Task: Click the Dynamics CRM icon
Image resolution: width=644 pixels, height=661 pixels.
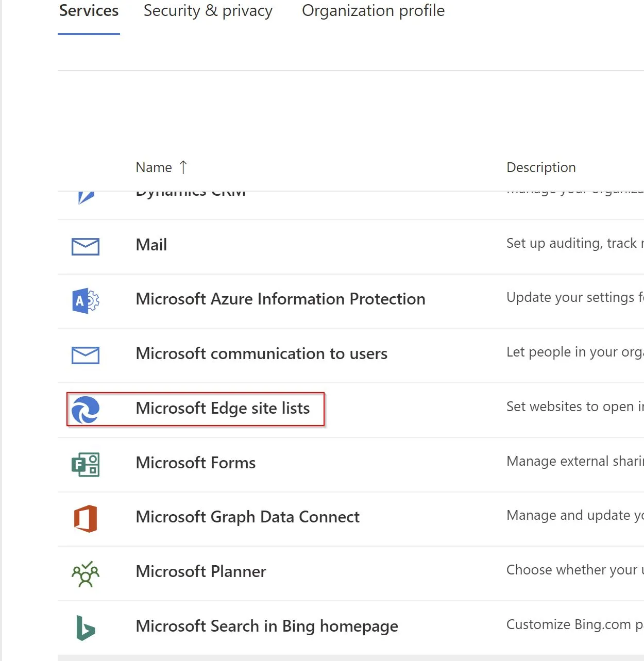Action: click(x=86, y=197)
